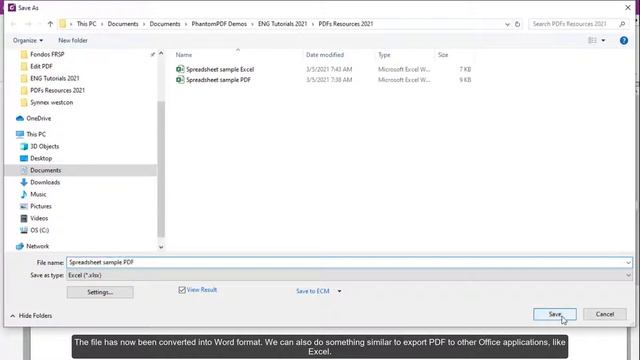Open Save as type dropdown
640x360 pixels.
[x=349, y=276]
